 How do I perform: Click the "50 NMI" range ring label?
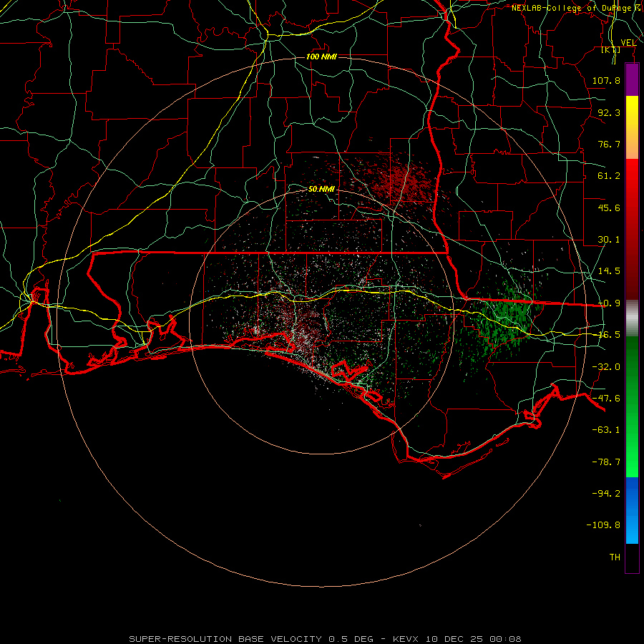click(x=321, y=190)
